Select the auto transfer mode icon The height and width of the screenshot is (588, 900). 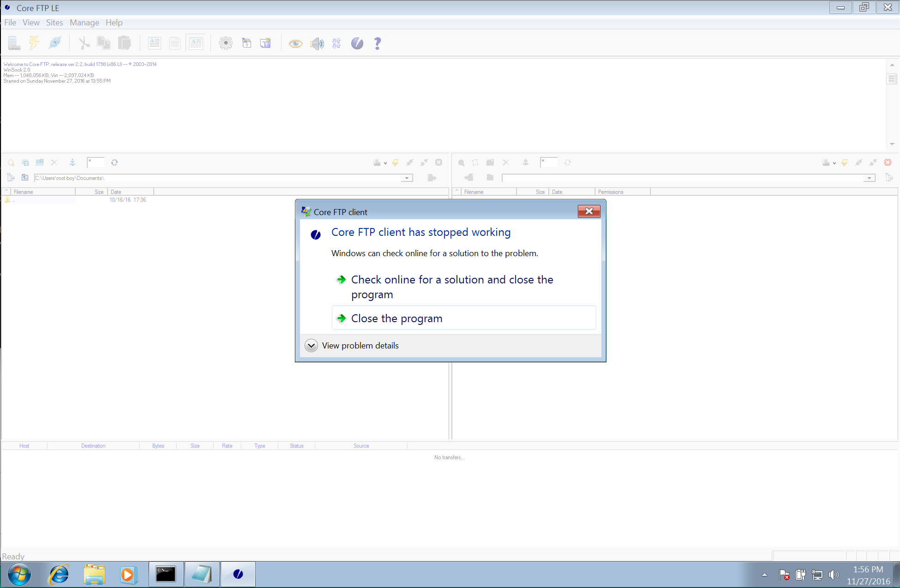tap(196, 43)
